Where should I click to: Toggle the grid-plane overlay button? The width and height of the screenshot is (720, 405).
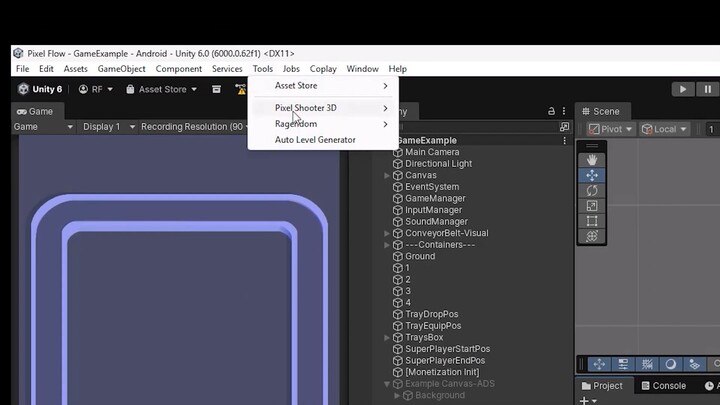tap(694, 364)
